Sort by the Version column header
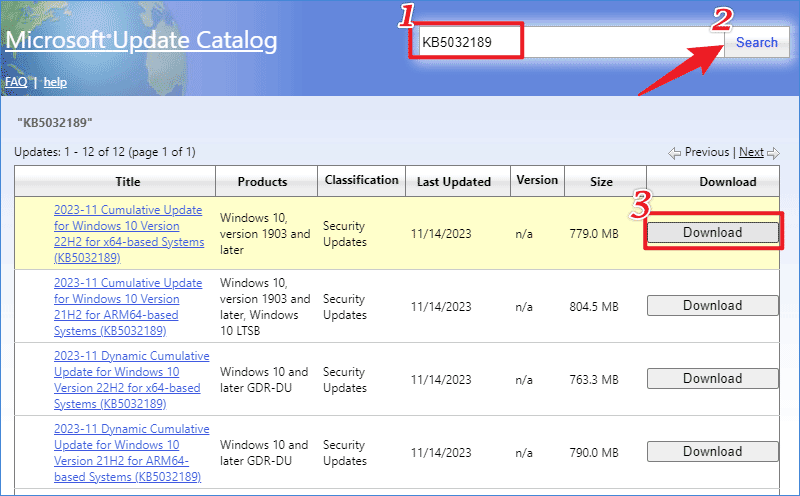This screenshot has height=496, width=800. pos(537,180)
